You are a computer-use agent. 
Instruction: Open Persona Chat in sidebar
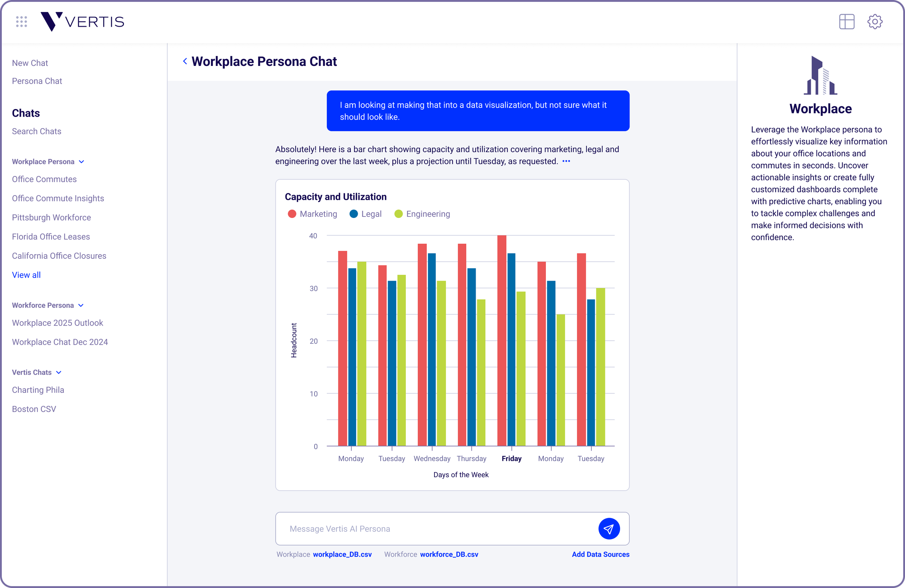click(37, 81)
